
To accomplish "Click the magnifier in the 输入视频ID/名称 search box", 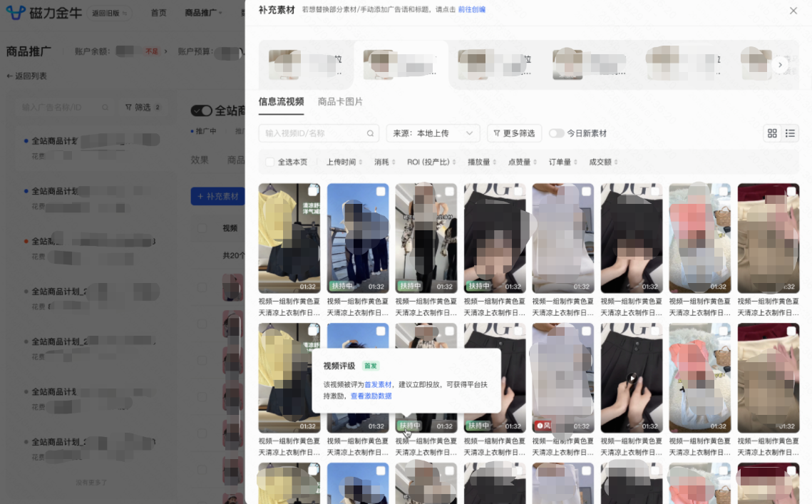I will pyautogui.click(x=370, y=133).
